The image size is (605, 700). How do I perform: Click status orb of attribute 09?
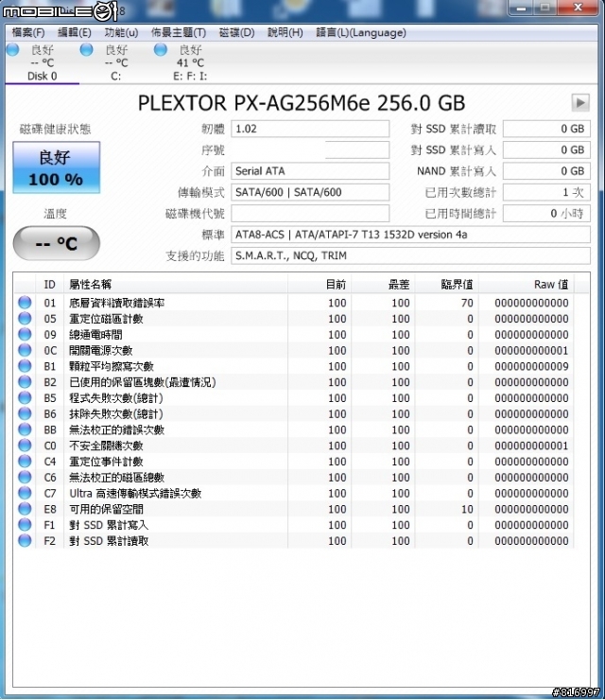tap(25, 334)
